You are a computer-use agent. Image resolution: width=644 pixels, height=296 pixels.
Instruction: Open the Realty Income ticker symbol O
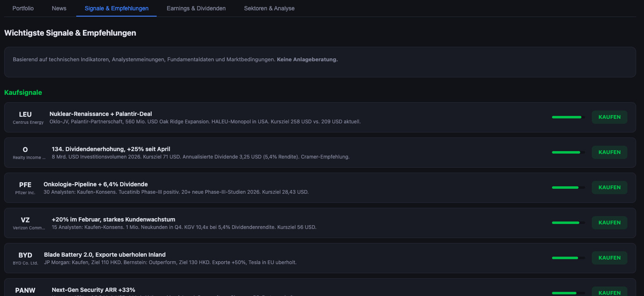(25, 149)
